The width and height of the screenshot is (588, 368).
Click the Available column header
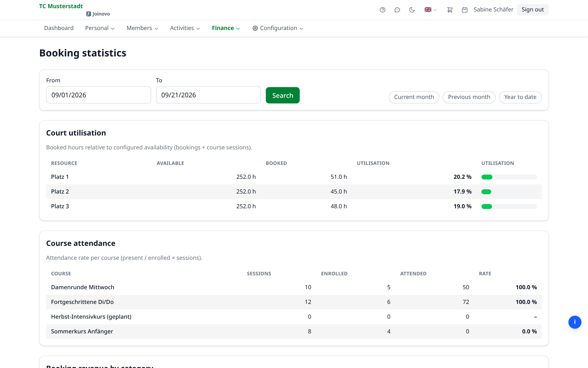(170, 163)
